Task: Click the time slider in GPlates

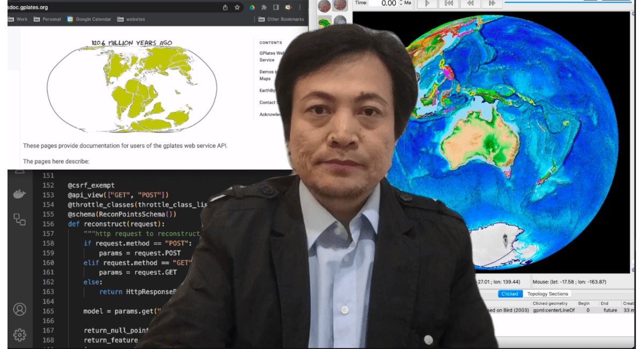Action: pyautogui.click(x=569, y=2)
